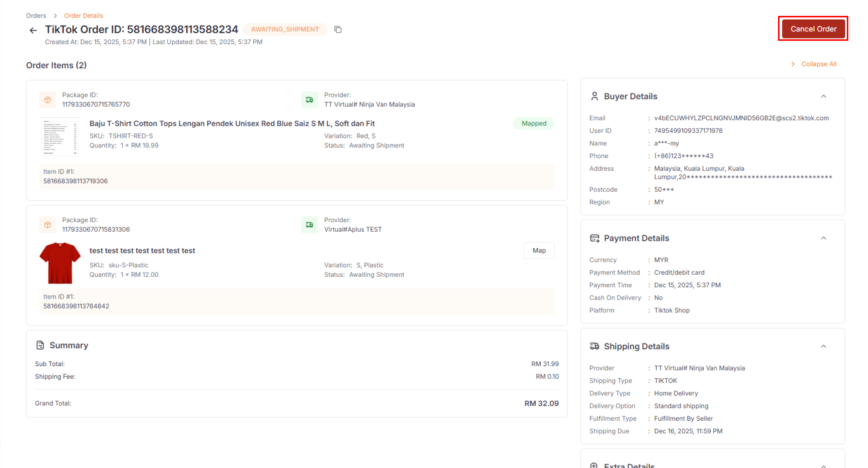Click the Payment Details card icon
868x468 pixels.
(x=594, y=238)
